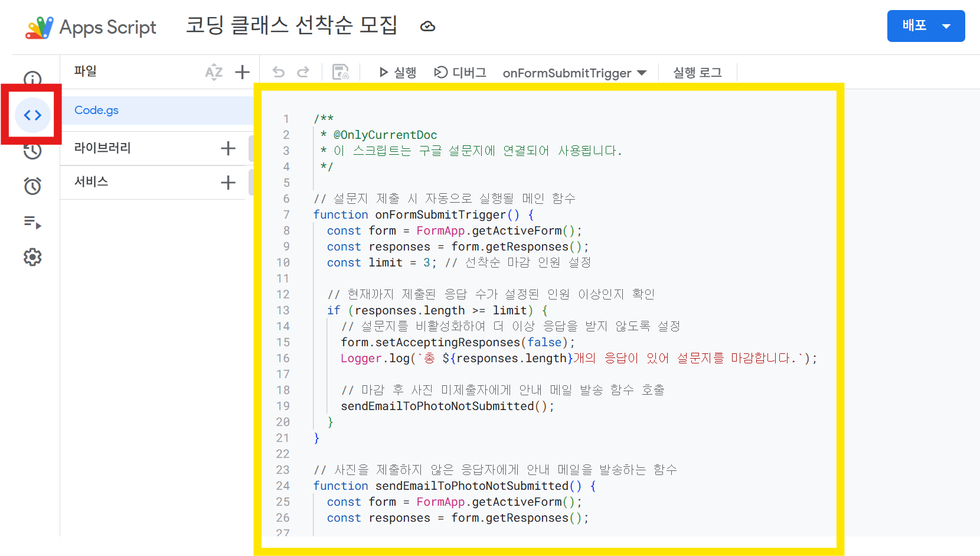Click 'sendEmailToPhotoNotSubmitted();' call on line 19

447,406
